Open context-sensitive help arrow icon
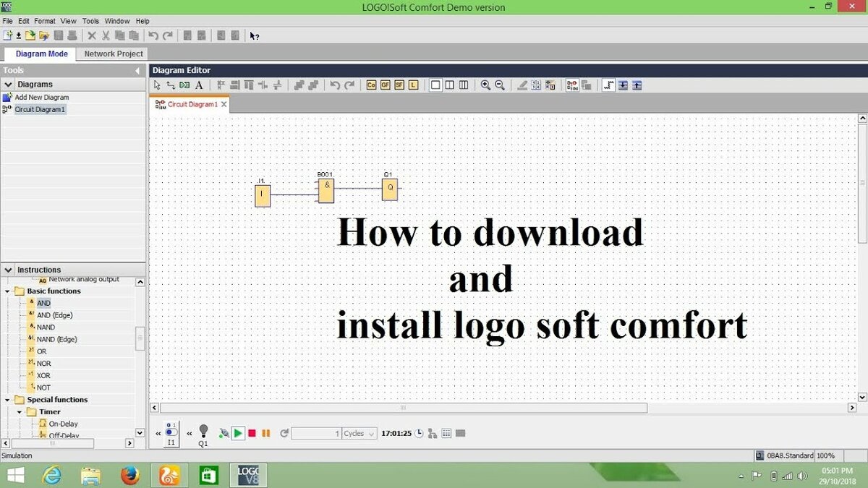Screen dimensions: 868x488 [254, 35]
